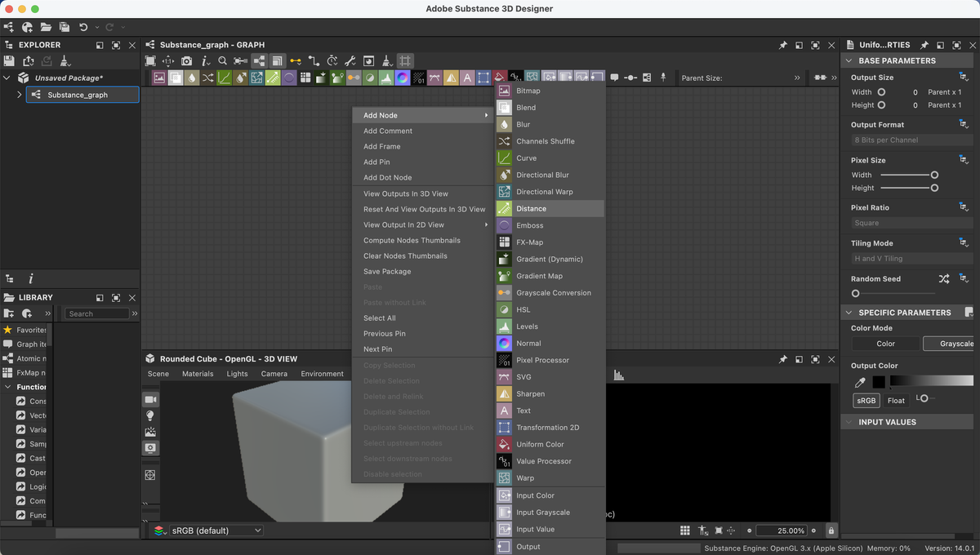Open the sRGB color profile dropdown

tap(215, 530)
